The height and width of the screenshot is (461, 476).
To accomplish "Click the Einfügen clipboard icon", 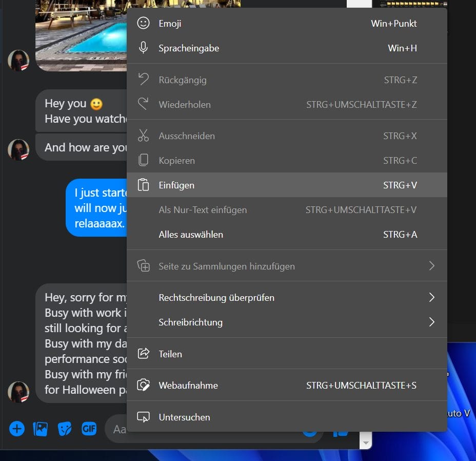I will coord(144,185).
